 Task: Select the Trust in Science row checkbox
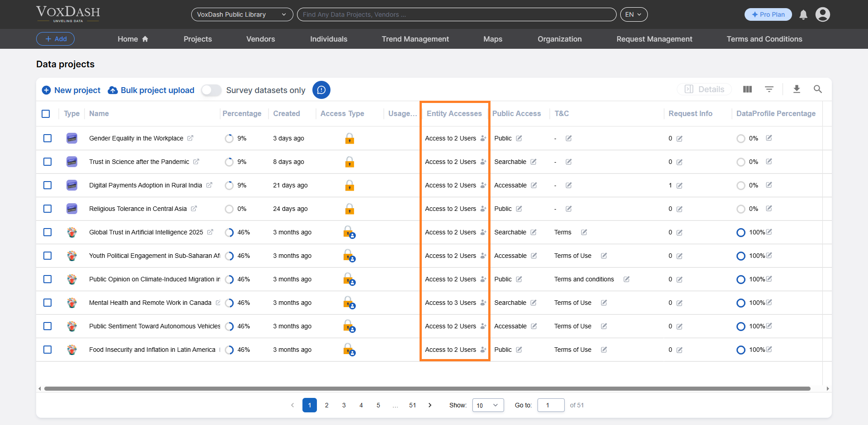[47, 162]
